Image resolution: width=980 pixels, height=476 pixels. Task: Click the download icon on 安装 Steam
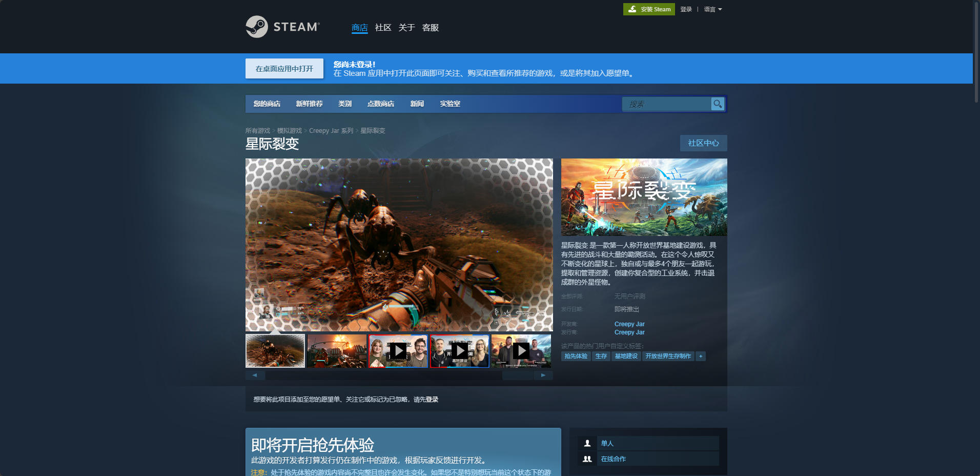[632, 9]
